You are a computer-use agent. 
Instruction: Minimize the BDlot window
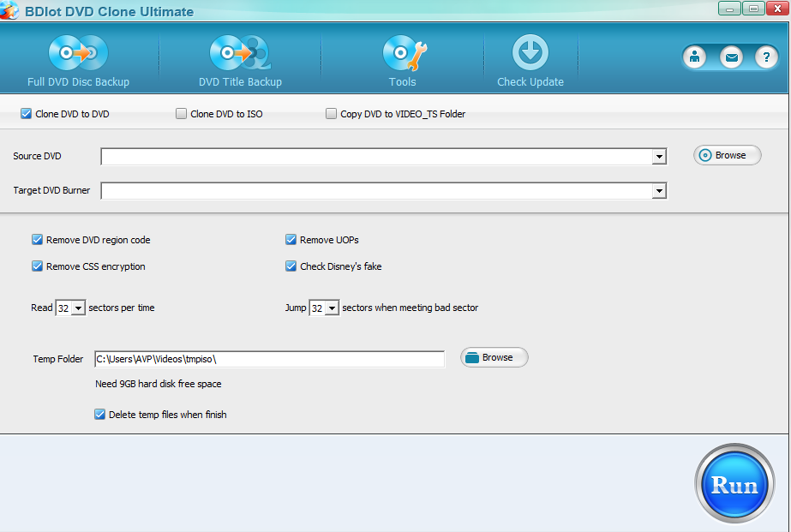[x=729, y=9]
